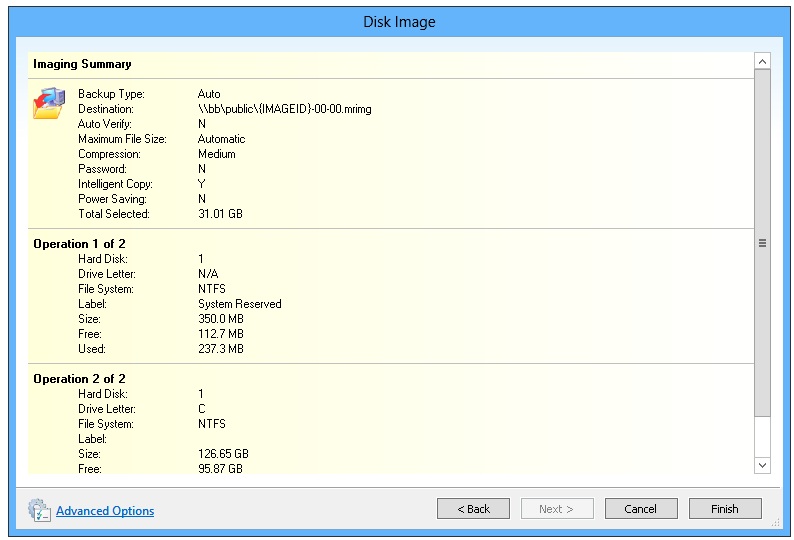This screenshot has height=540, width=794.
Task: Click the Backup Type value Auto
Action: tap(209, 94)
